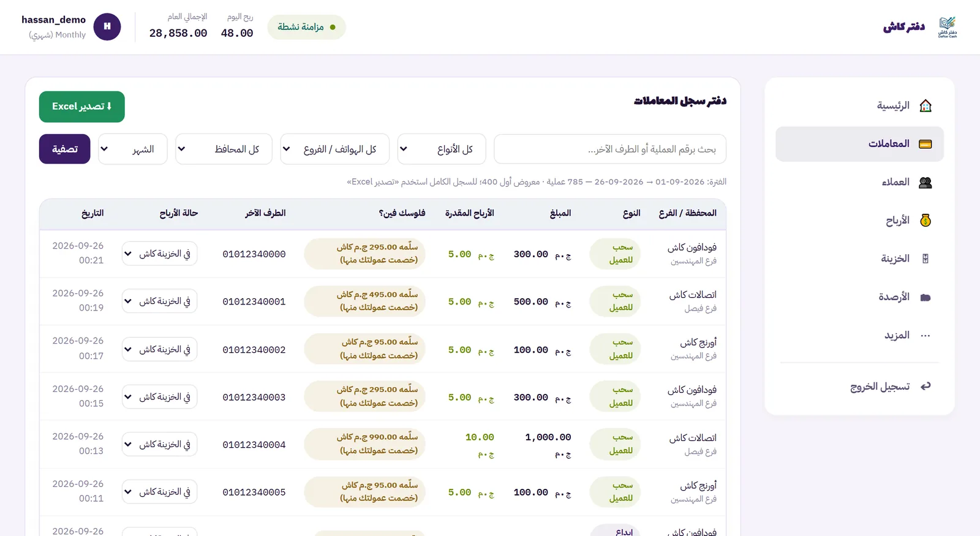Click the safe icon beside الخزينة

[925, 259]
